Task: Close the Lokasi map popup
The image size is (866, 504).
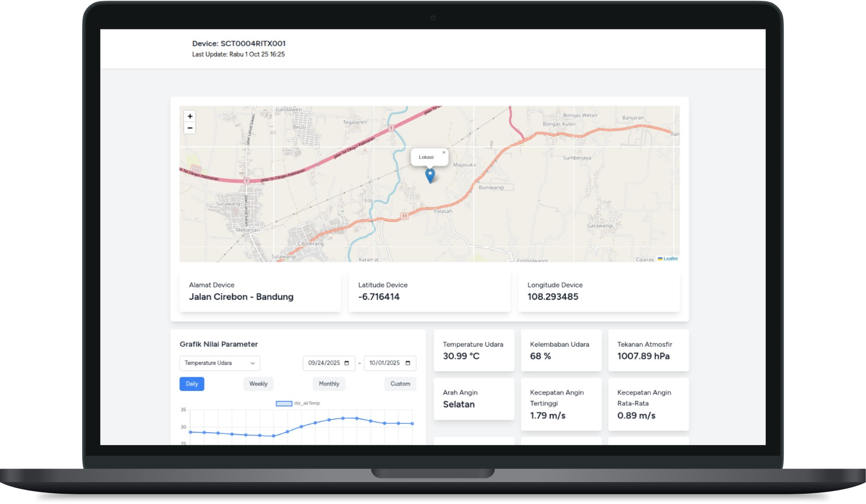Action: point(444,152)
